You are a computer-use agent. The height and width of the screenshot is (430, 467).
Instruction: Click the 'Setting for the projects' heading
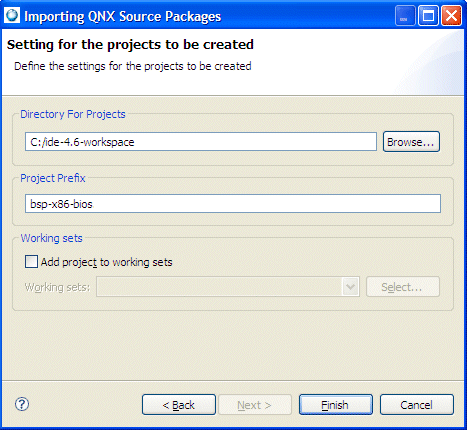click(x=130, y=45)
